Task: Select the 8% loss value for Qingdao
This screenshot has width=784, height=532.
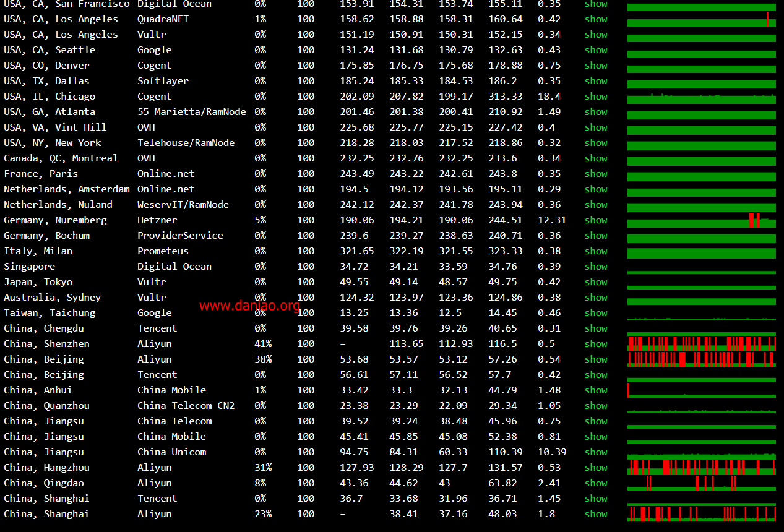Action: click(x=261, y=483)
